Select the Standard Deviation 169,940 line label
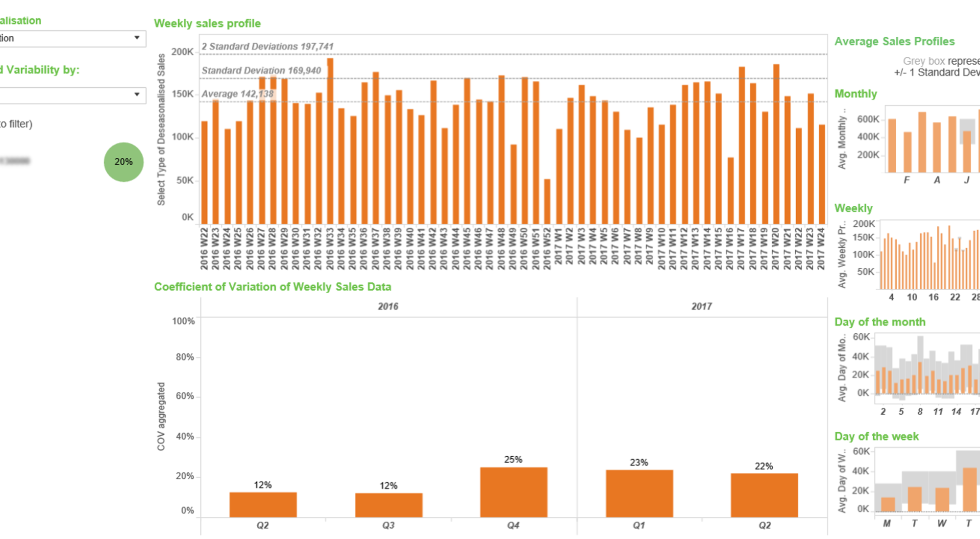The image size is (980, 539). coord(262,70)
